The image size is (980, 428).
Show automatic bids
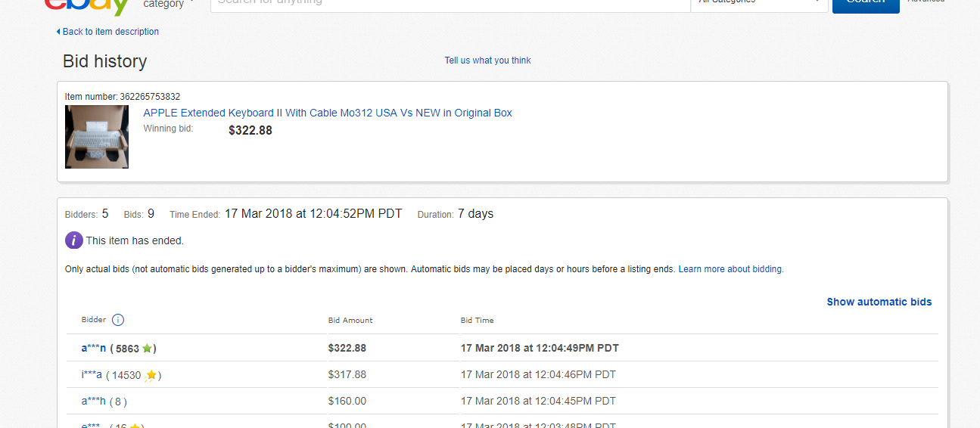pos(879,302)
